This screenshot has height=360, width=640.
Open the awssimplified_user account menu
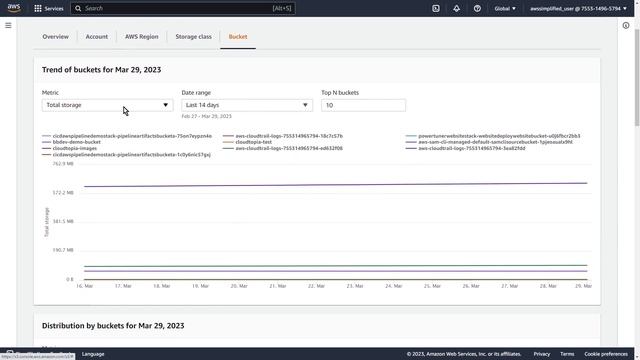click(578, 8)
